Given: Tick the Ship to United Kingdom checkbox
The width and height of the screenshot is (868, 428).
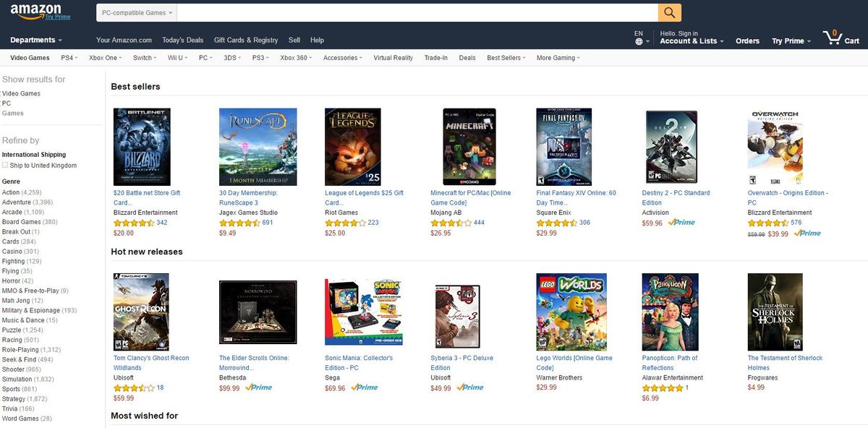Looking at the screenshot, I should (5, 166).
